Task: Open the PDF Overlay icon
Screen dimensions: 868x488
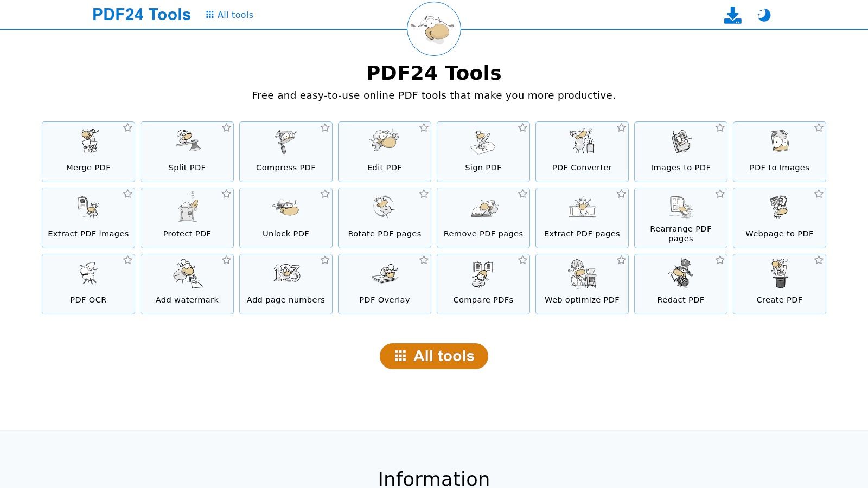Action: [x=385, y=274]
